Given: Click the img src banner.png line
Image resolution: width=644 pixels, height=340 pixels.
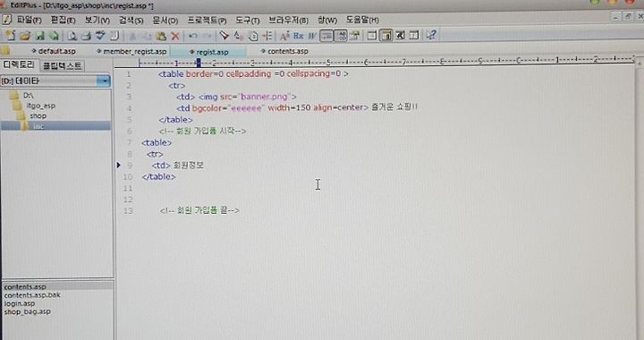Looking at the screenshot, I should [236, 97].
